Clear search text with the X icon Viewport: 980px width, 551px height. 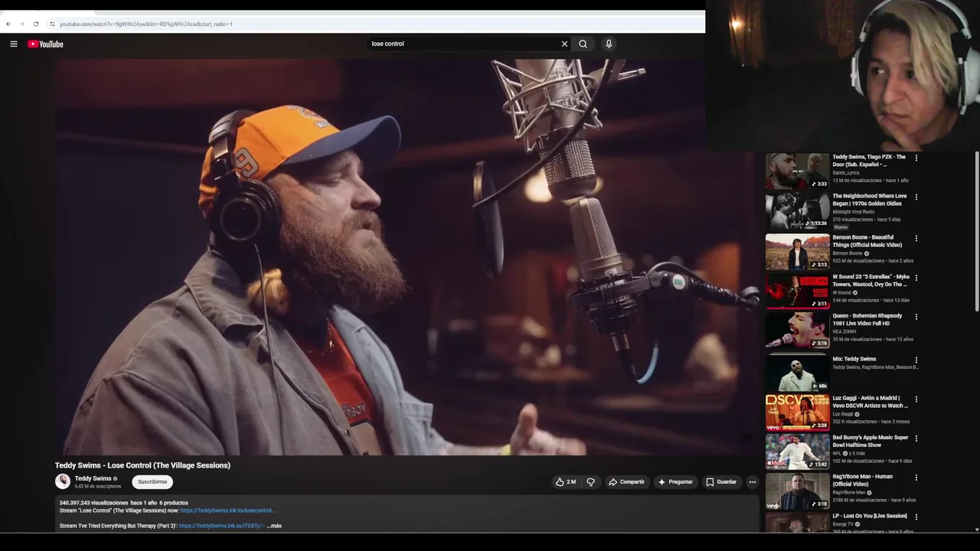coord(565,44)
